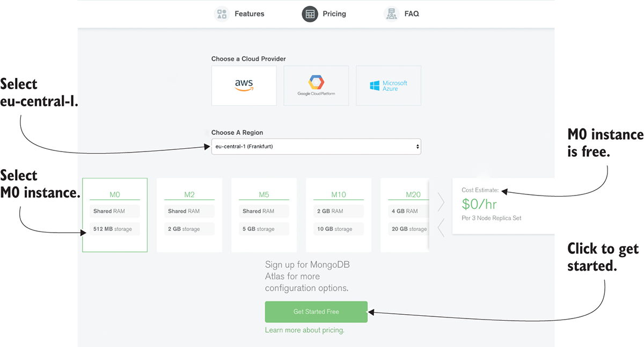
Task: Select the M5 instance card
Action: pyautogui.click(x=264, y=215)
